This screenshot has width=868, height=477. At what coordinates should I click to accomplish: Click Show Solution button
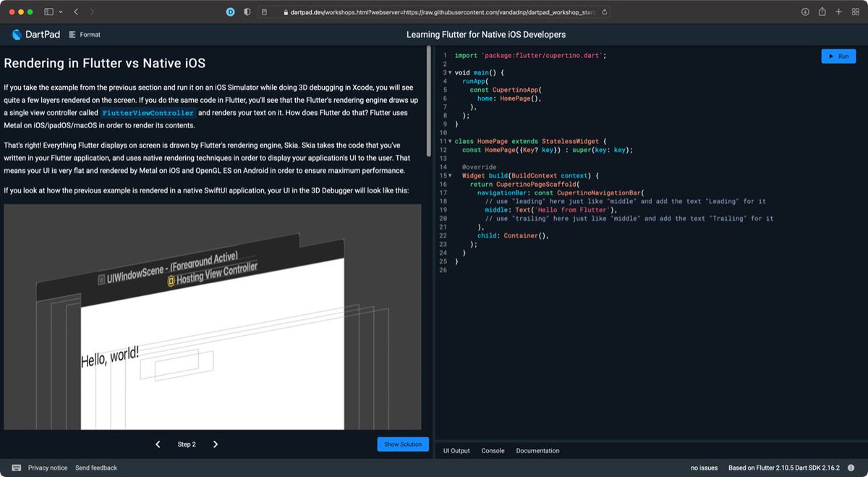click(x=403, y=444)
